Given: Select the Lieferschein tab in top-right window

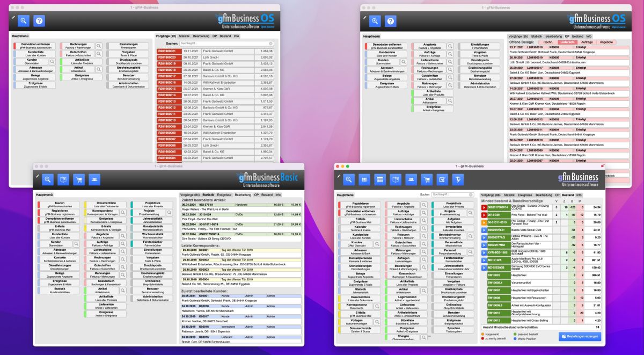Looking at the screenshot, I should 568,42.
